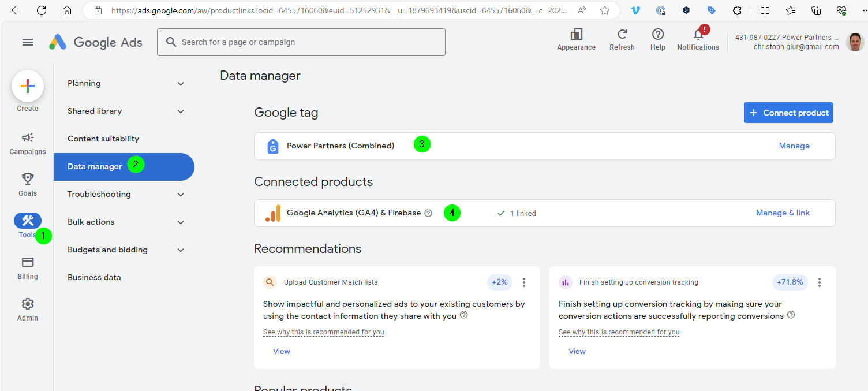Screen dimensions: 868x391
Task: Open Campaigns in the left rail
Action: click(x=28, y=143)
